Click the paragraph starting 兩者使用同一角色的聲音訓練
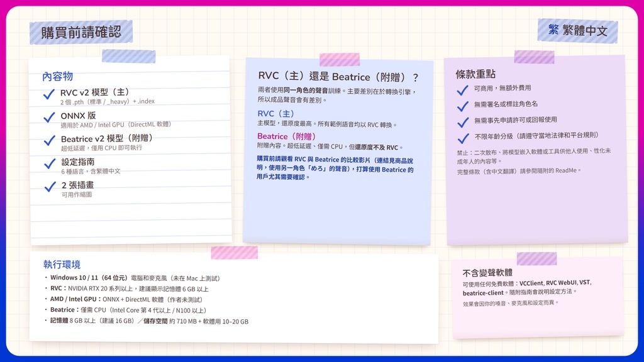644x362 pixels. [x=338, y=96]
